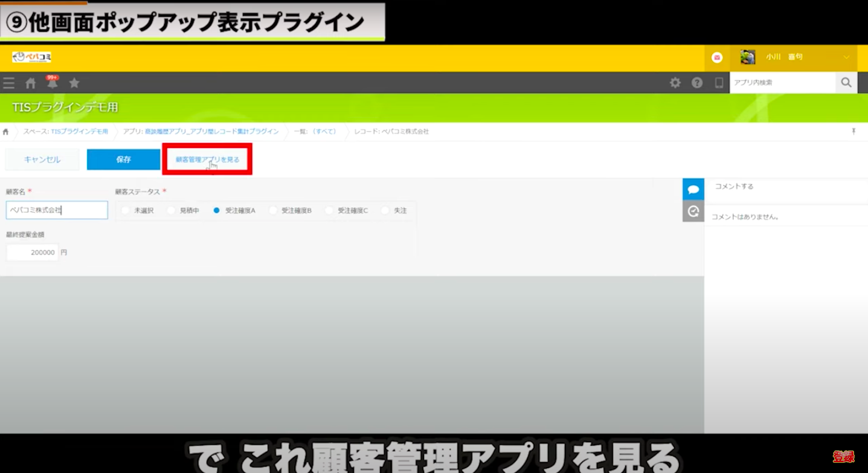This screenshot has width=868, height=473.
Task: Show record history icon
Action: [x=693, y=211]
